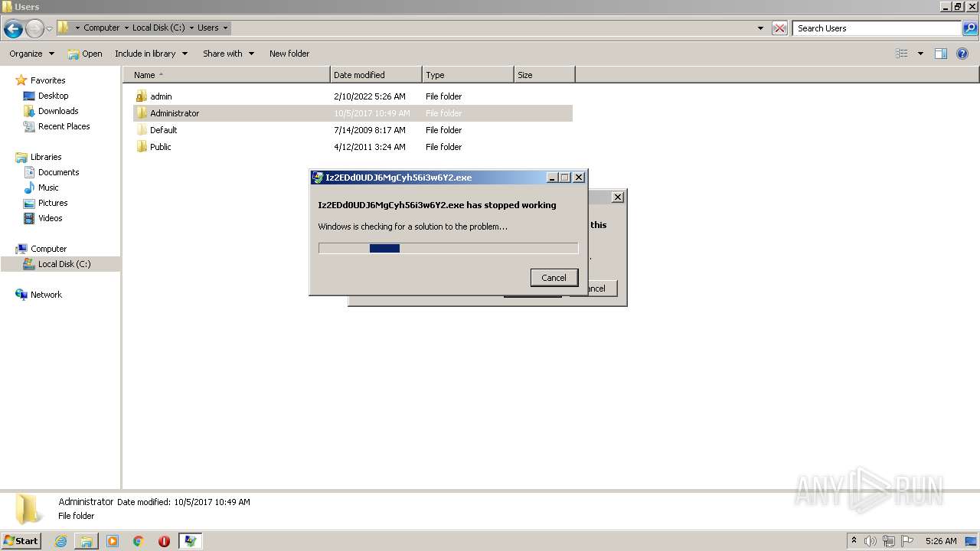Sort by Size column header
The height and width of the screenshot is (551, 980).
pyautogui.click(x=544, y=75)
